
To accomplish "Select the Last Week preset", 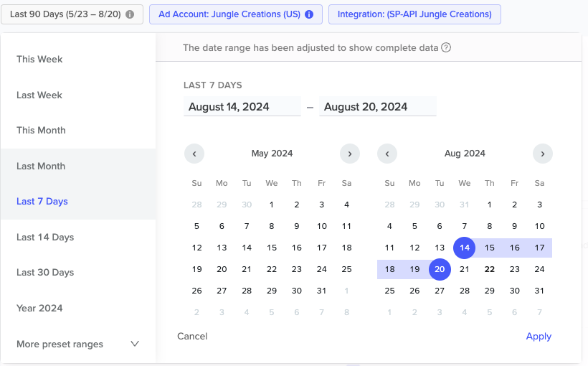I will (x=78, y=95).
